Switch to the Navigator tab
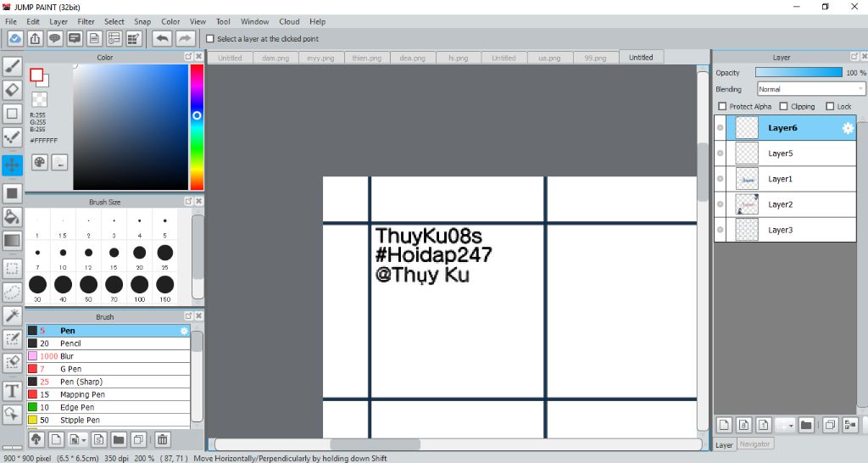 (754, 444)
